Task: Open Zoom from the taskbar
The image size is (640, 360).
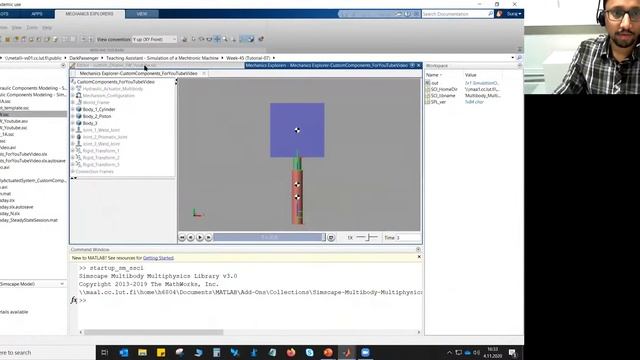Action: tap(365, 352)
